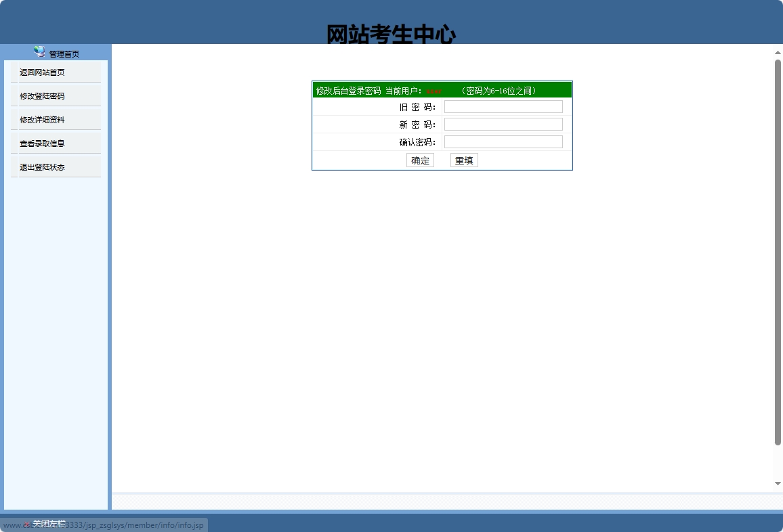Open 查看录取信息 from the sidebar
This screenshot has height=532, width=783.
(43, 143)
